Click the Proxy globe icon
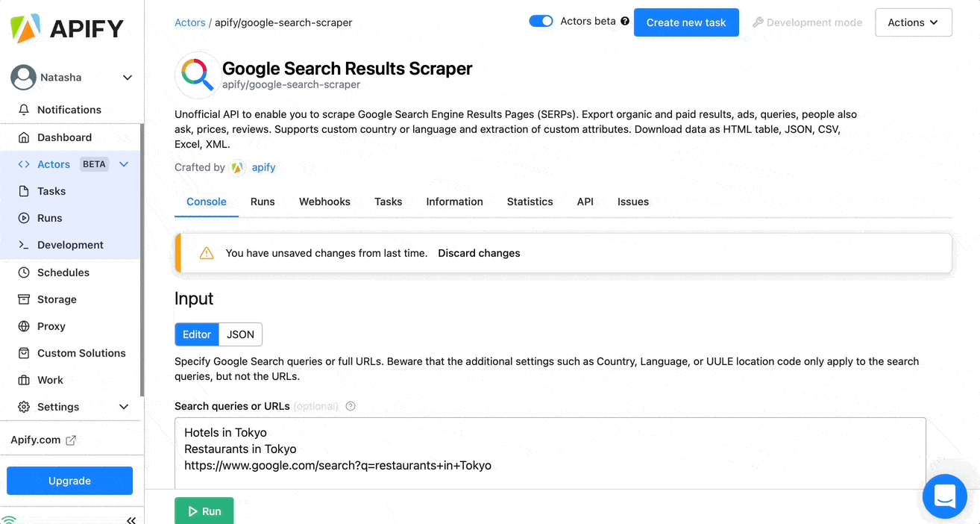 coord(24,326)
